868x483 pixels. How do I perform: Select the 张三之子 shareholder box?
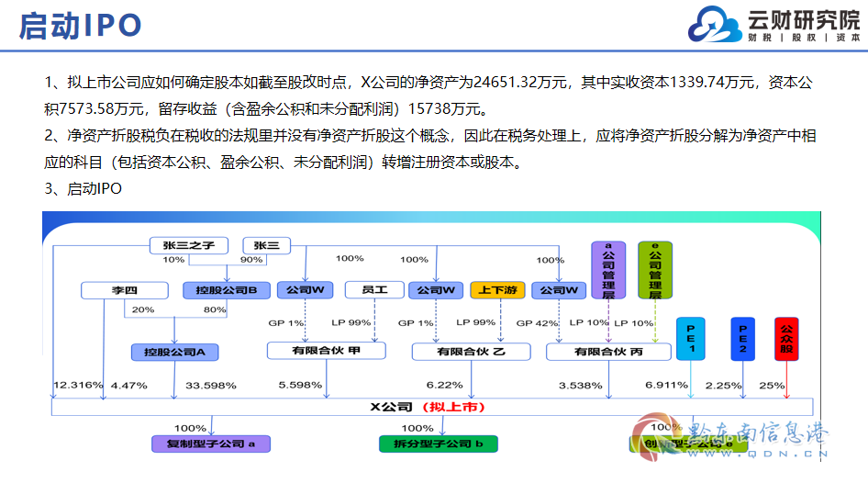[x=189, y=245]
